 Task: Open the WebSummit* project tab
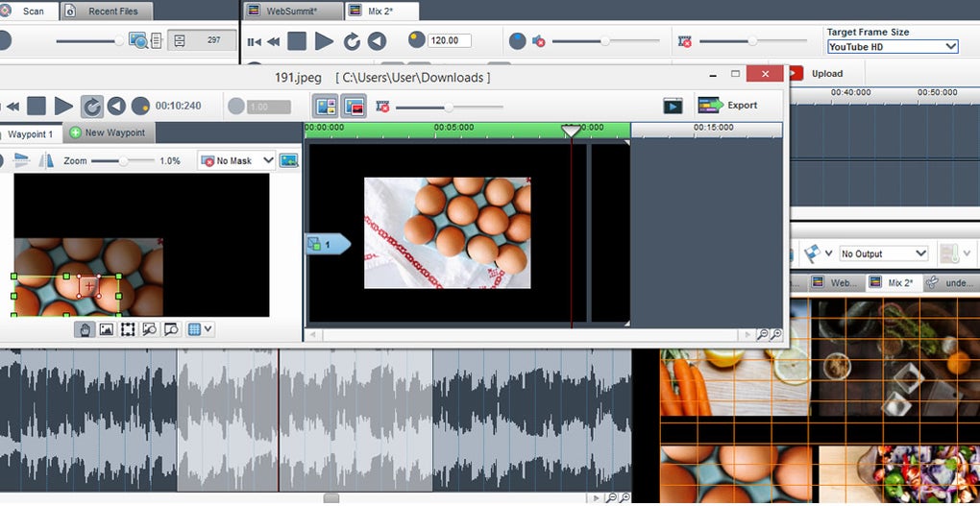tap(292, 11)
